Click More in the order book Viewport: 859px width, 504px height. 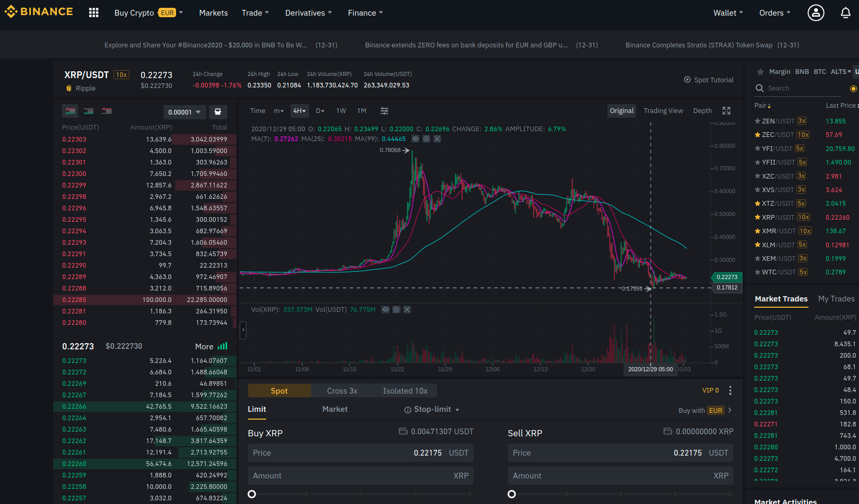tap(204, 347)
